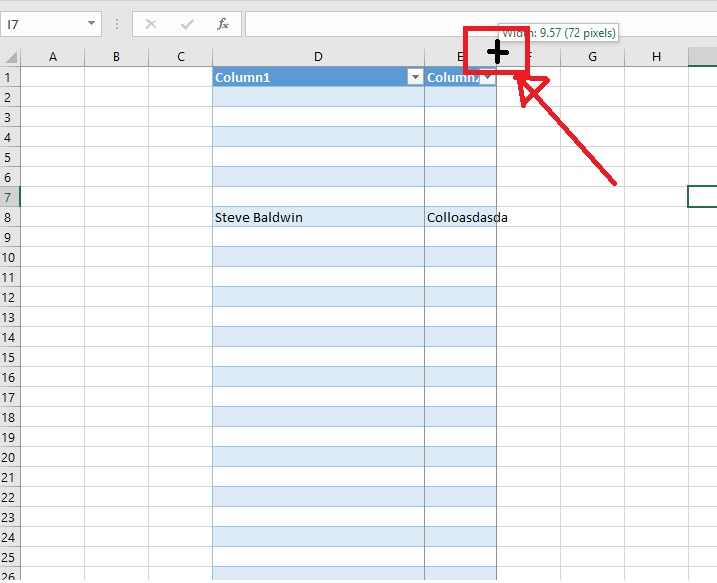Click the formula bar expand dots handle
The image size is (717, 583).
coord(117,24)
